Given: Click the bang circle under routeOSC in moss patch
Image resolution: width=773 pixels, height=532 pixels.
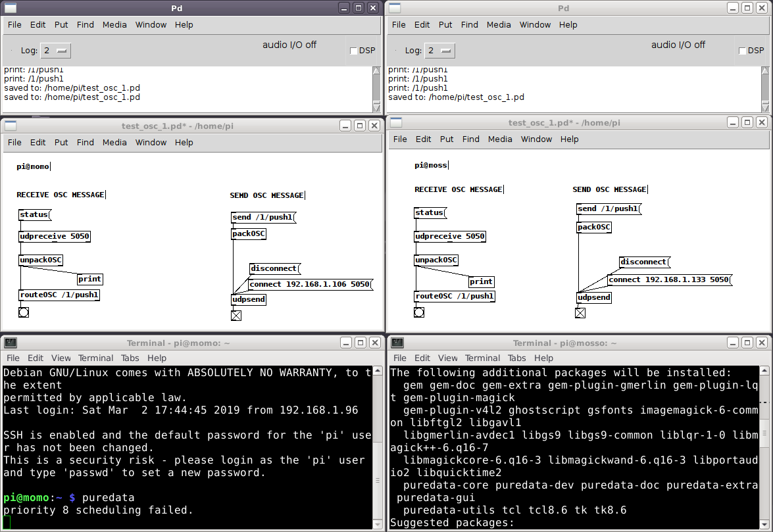Looking at the screenshot, I should pos(419,312).
